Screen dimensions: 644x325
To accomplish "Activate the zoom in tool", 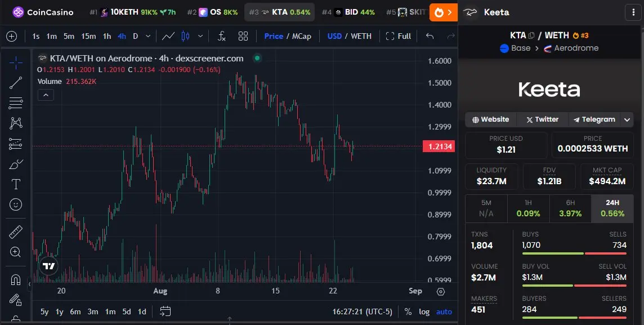I will point(16,252).
